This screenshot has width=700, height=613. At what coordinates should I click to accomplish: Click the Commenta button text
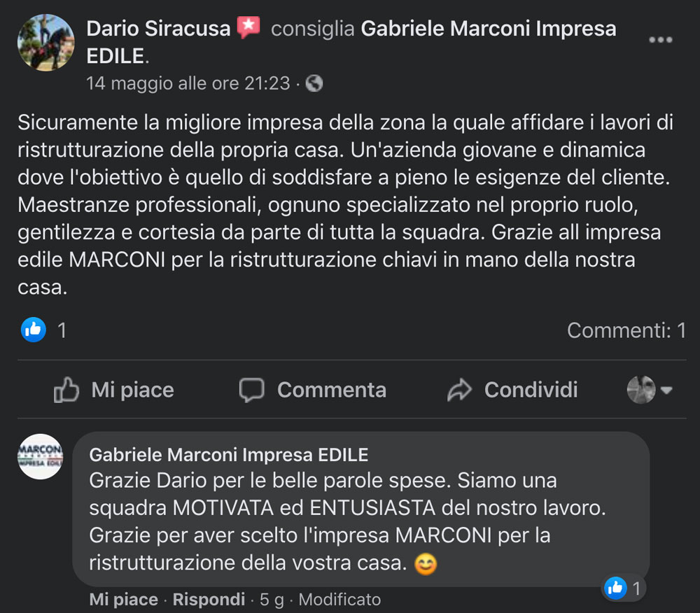pos(331,390)
